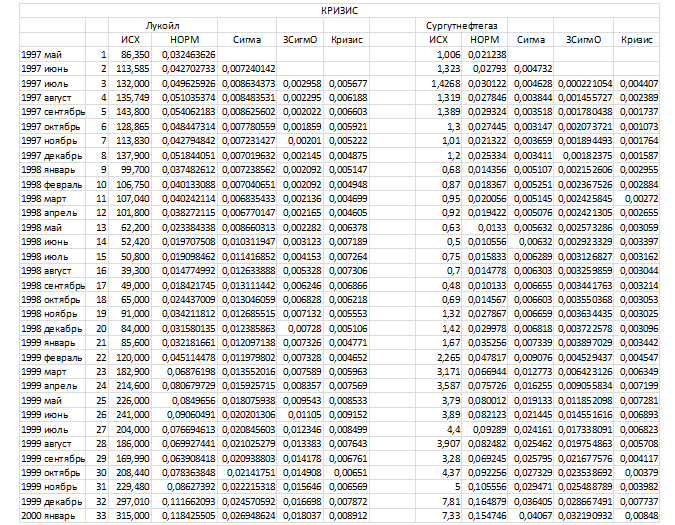
Task: Select the cell with value 0,09289
Action: click(484, 429)
